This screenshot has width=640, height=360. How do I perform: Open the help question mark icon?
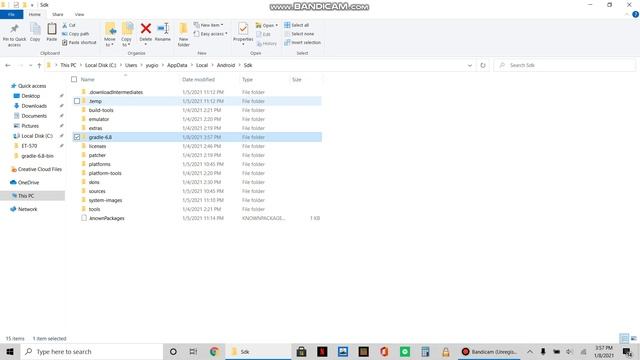click(x=635, y=14)
